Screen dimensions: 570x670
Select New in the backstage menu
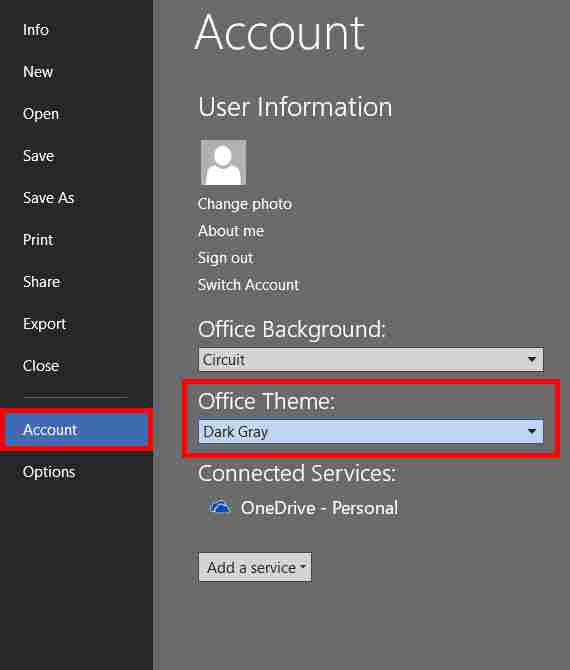38,72
